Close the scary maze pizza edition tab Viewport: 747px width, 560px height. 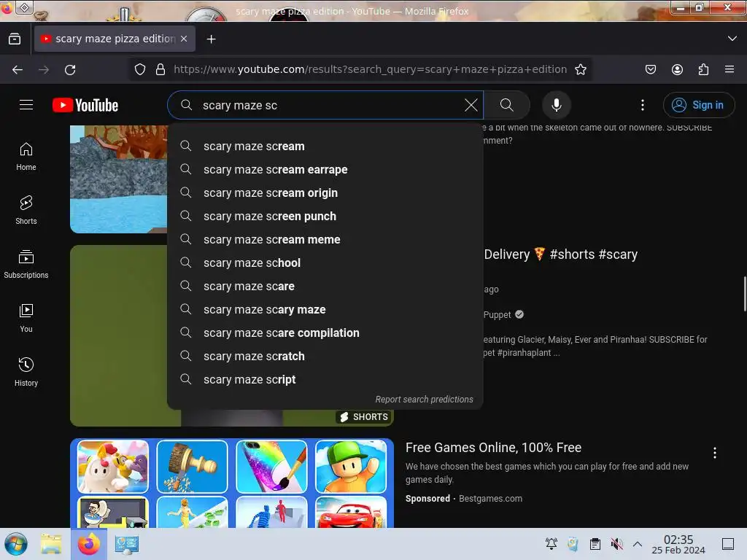click(184, 39)
